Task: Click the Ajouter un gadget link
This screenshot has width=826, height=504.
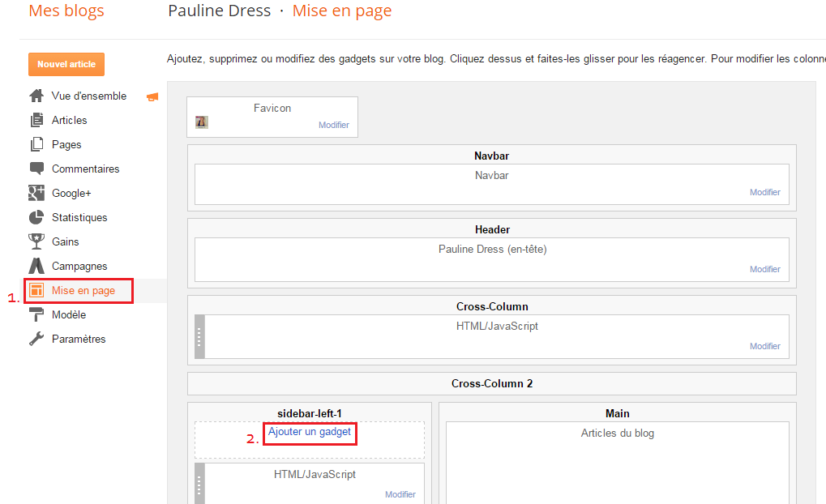Action: (x=310, y=432)
